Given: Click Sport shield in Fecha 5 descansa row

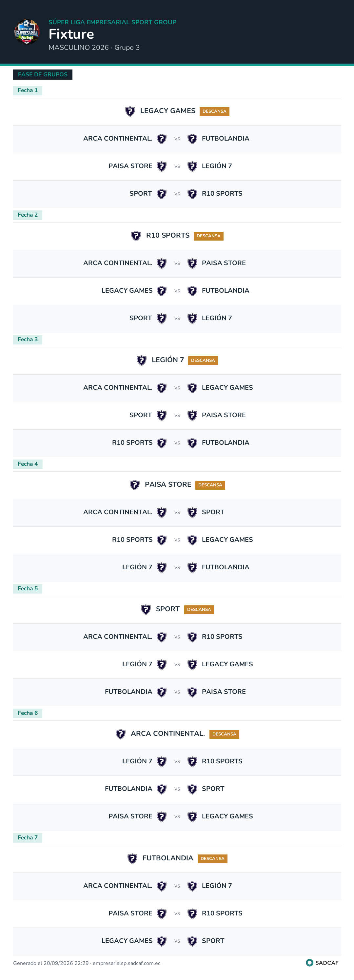Looking at the screenshot, I should (146, 609).
